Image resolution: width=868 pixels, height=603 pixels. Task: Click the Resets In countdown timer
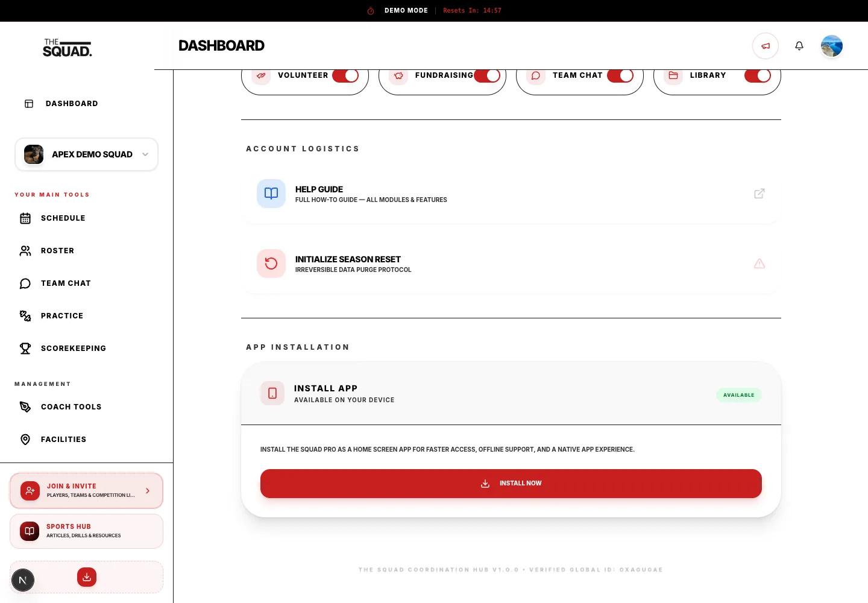[472, 11]
